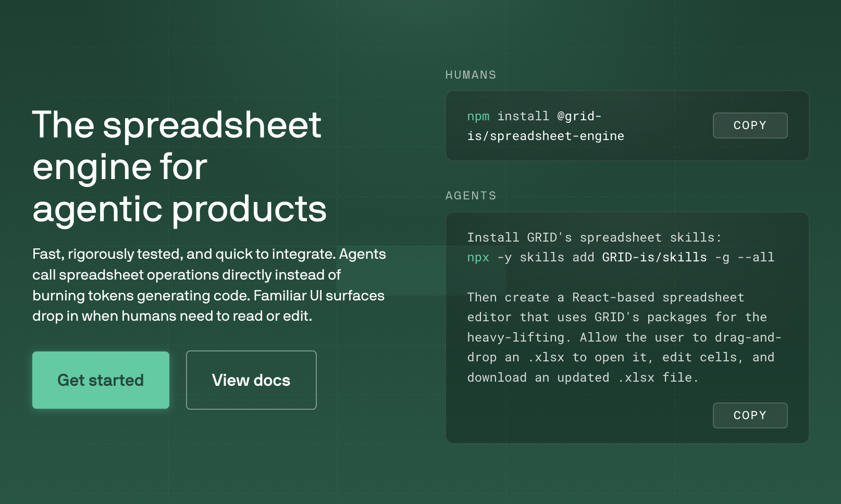The image size is (841, 504).
Task: Click the headline "The spreadsheet engine for agentic products"
Action: tap(179, 167)
